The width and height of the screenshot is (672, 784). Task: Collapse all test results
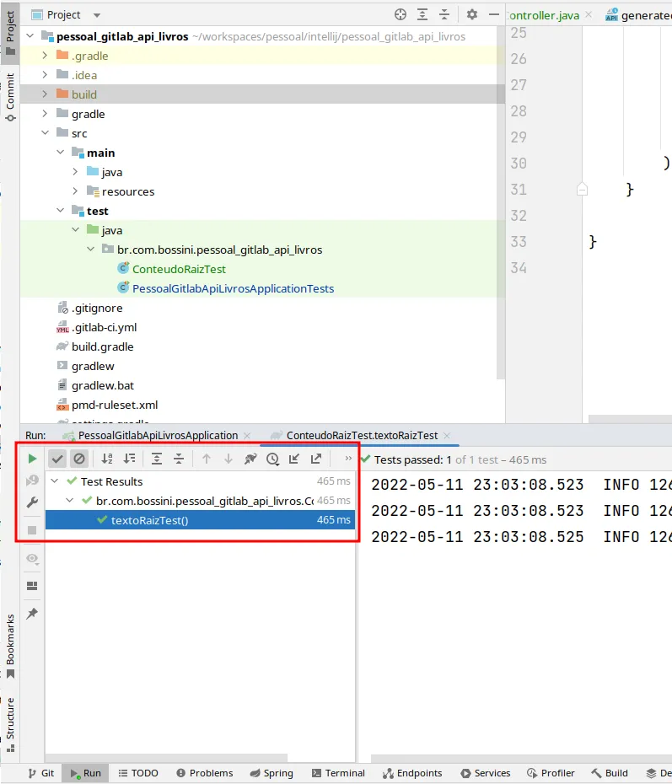[x=179, y=459]
